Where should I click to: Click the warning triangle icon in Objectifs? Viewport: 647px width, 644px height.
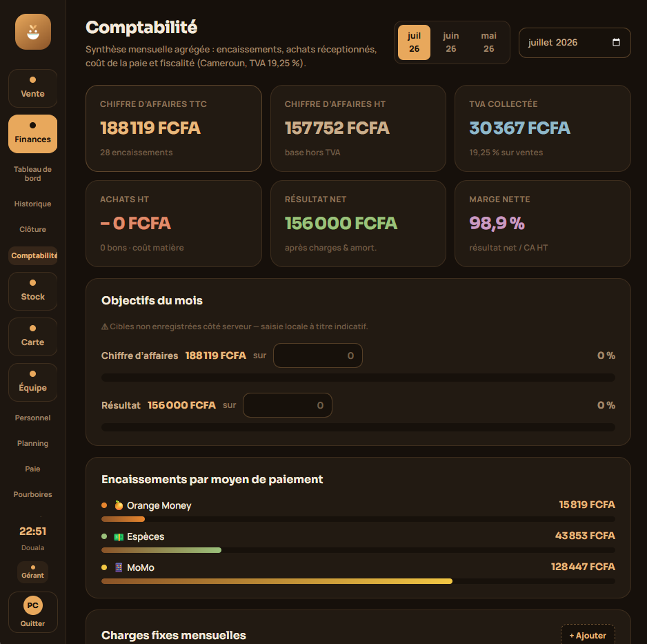tap(105, 326)
